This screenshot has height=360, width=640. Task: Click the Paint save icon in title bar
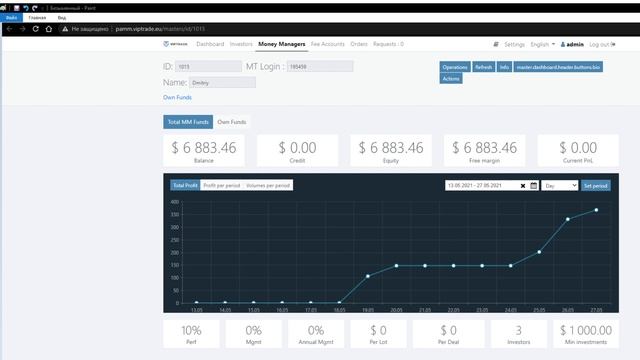(16, 8)
